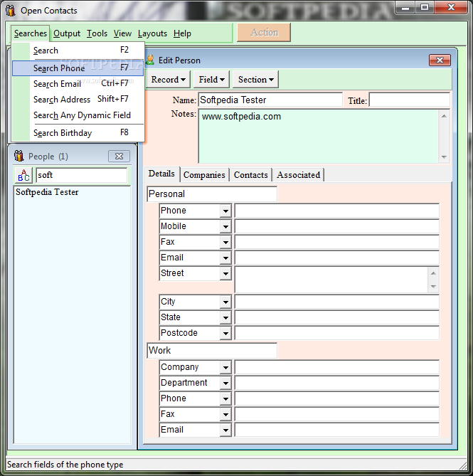This screenshot has height=476, width=473.
Task: Open the Layouts menu
Action: point(152,33)
